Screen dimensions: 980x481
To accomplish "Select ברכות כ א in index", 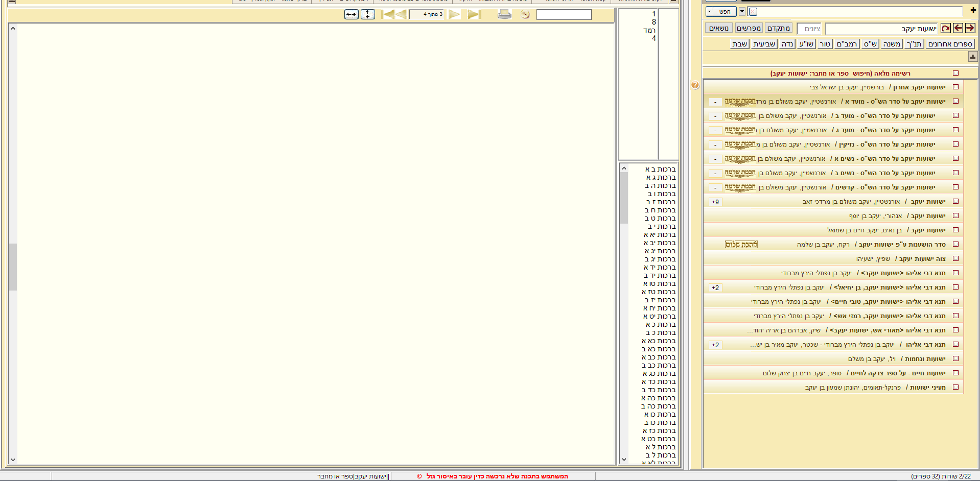I will 660,324.
